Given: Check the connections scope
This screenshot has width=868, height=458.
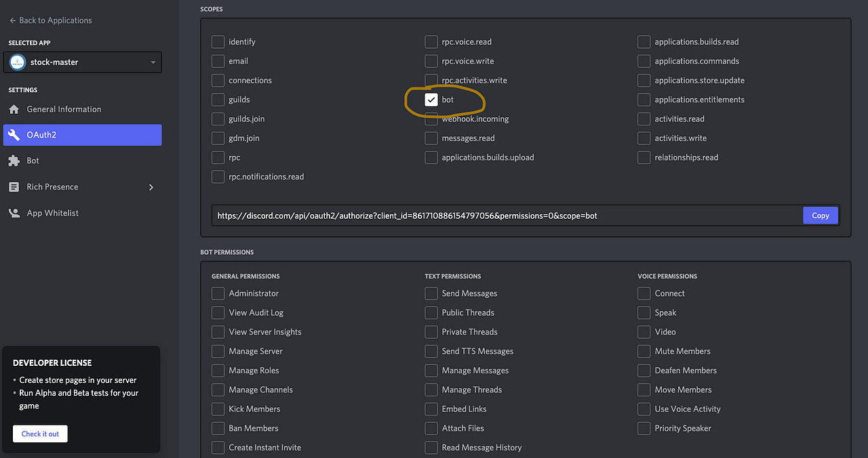Looking at the screenshot, I should [x=218, y=81].
